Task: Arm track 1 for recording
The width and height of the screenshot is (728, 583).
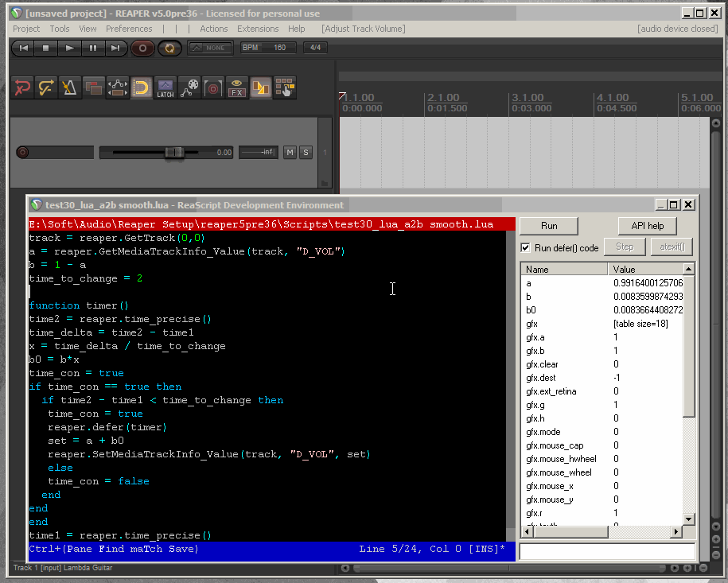Action: pyautogui.click(x=23, y=152)
